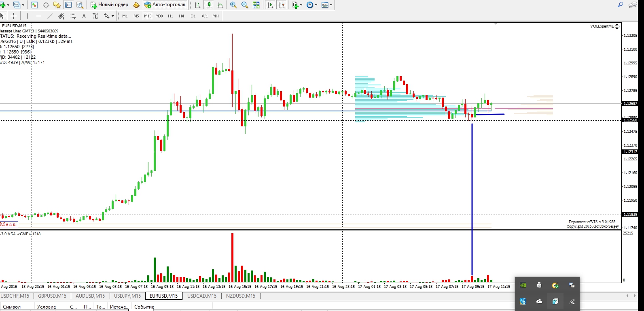Switch timeframe to M30
This screenshot has width=644, height=311.
point(159,16)
